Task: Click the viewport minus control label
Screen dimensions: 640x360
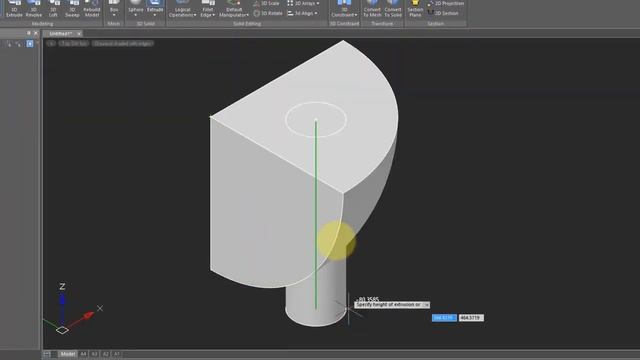Action: click(51, 43)
